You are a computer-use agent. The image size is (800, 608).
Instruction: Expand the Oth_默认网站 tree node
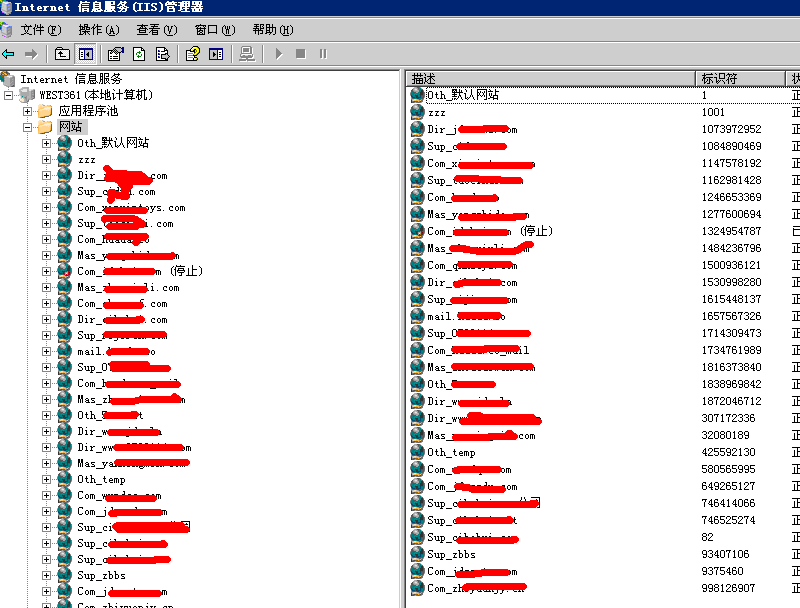46,143
